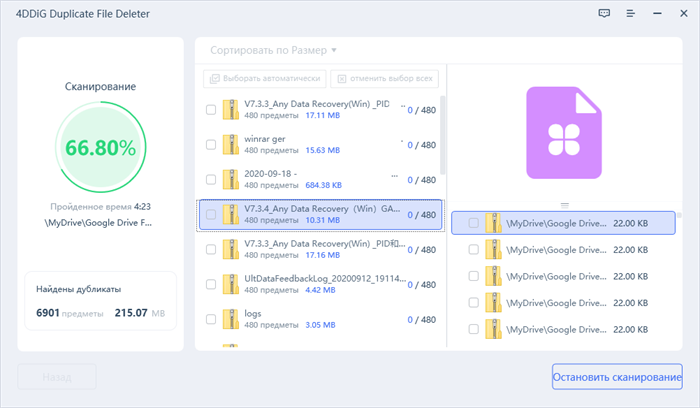Click the MyDrive\Google Drive scanning path

click(98, 223)
